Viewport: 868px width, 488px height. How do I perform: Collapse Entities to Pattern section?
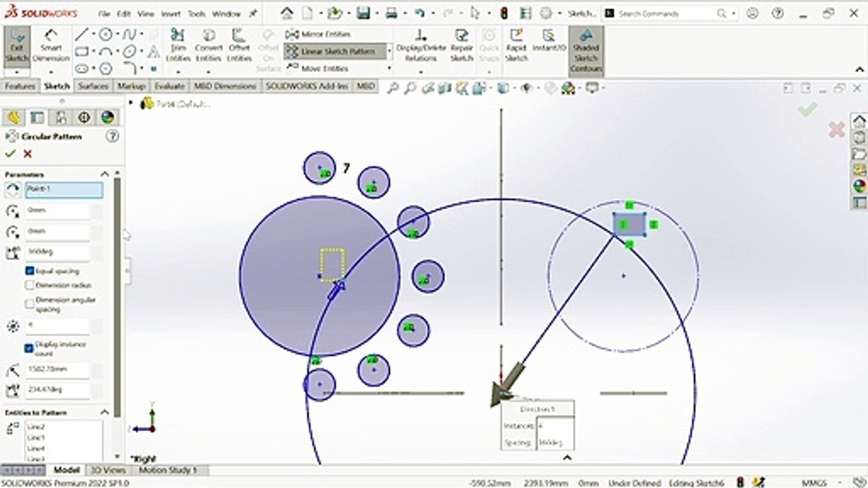point(104,412)
